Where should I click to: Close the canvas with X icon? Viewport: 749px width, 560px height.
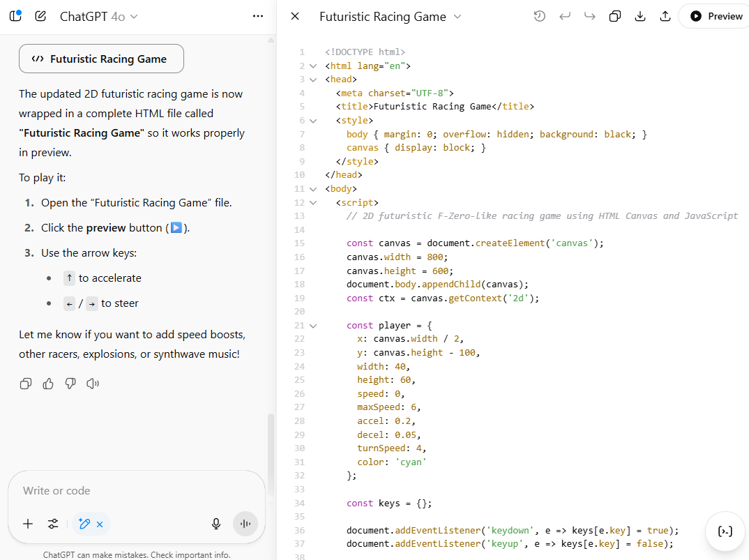295,16
